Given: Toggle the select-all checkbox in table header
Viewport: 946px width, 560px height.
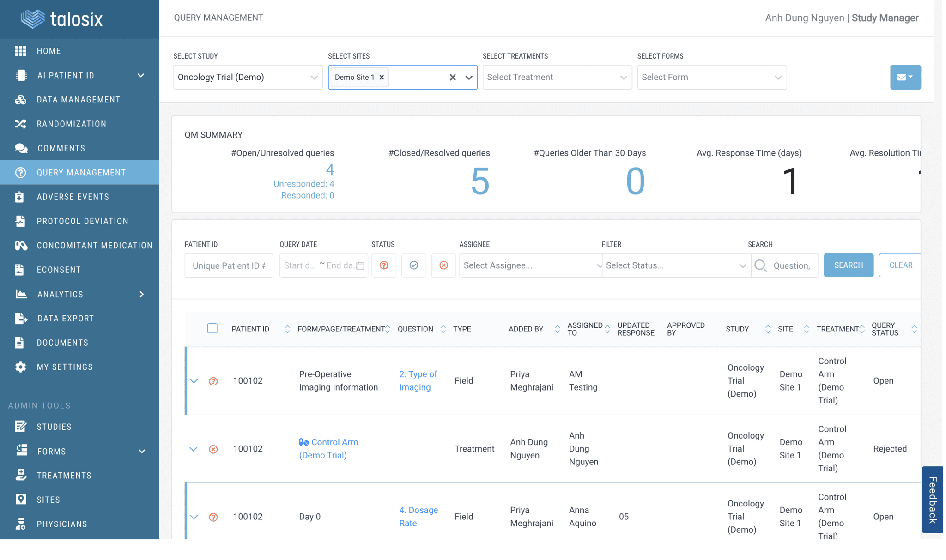Looking at the screenshot, I should tap(212, 328).
